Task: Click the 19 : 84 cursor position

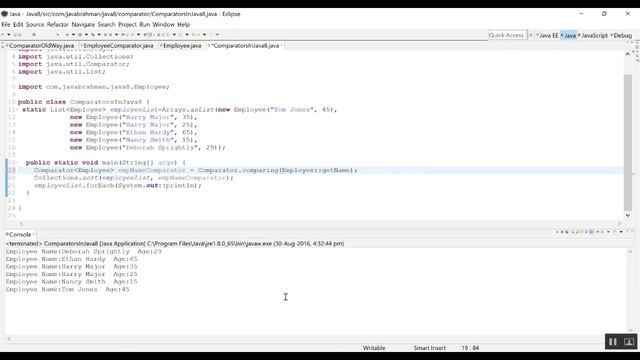Action: (470, 348)
